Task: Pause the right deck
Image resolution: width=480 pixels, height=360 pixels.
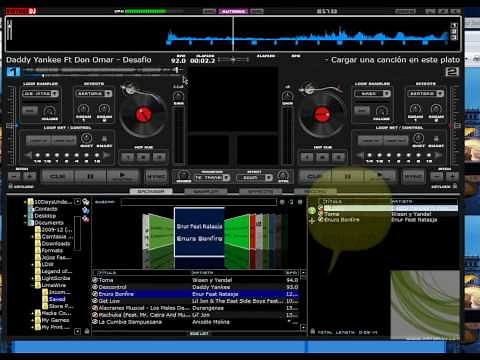Action: click(x=347, y=176)
